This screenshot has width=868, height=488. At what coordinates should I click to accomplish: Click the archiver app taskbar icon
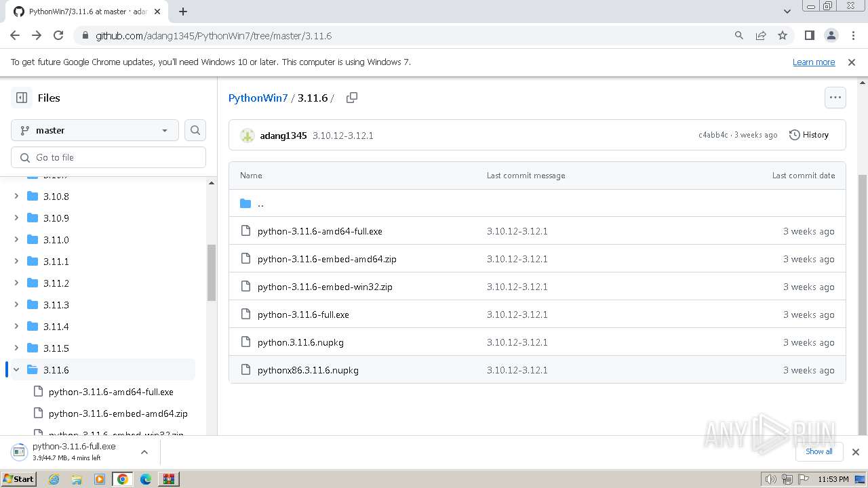[169, 479]
